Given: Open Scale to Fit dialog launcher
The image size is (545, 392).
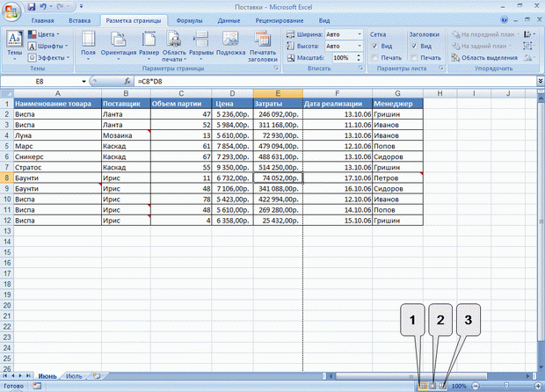Looking at the screenshot, I should coord(360,69).
